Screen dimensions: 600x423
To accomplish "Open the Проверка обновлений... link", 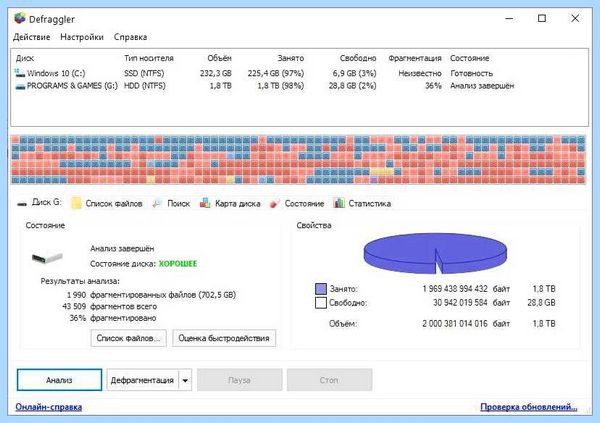I will click(529, 407).
